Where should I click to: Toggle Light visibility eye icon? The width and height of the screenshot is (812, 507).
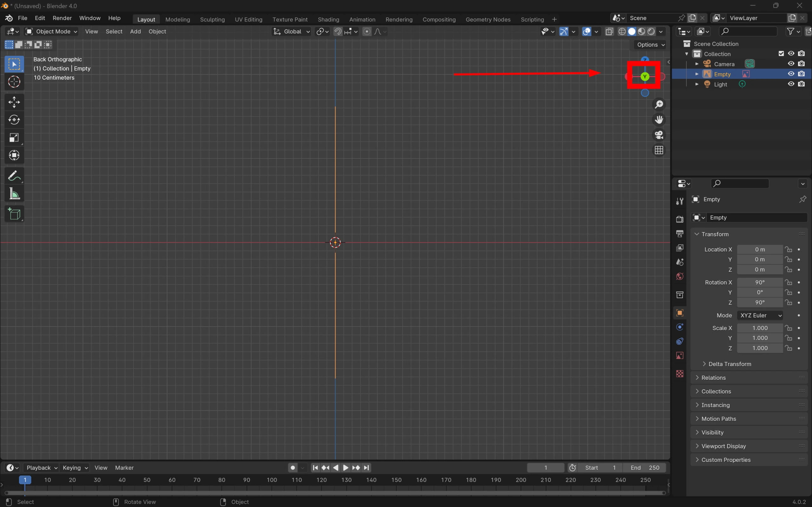(x=791, y=84)
